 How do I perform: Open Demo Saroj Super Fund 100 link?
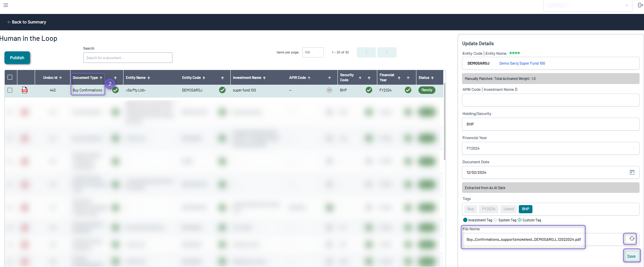click(x=522, y=63)
